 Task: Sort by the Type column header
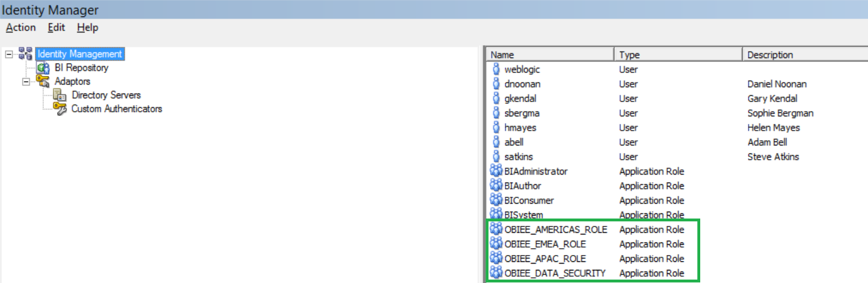point(678,55)
